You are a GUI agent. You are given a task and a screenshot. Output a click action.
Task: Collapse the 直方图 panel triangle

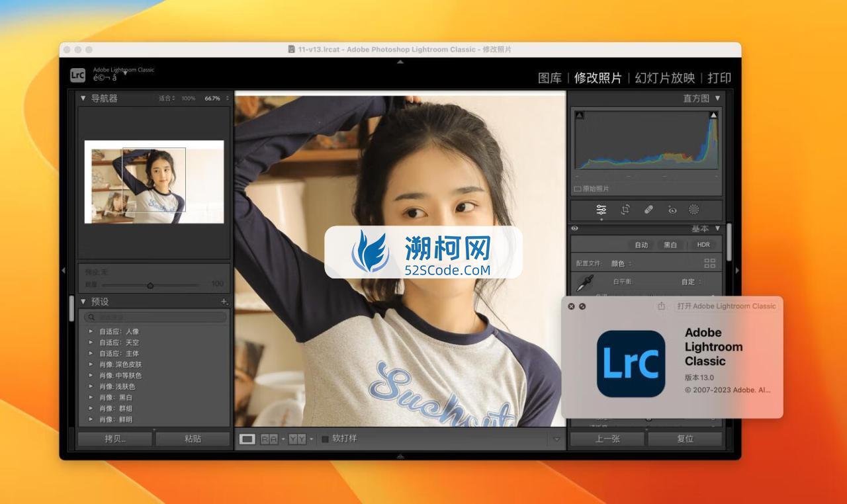tap(717, 98)
